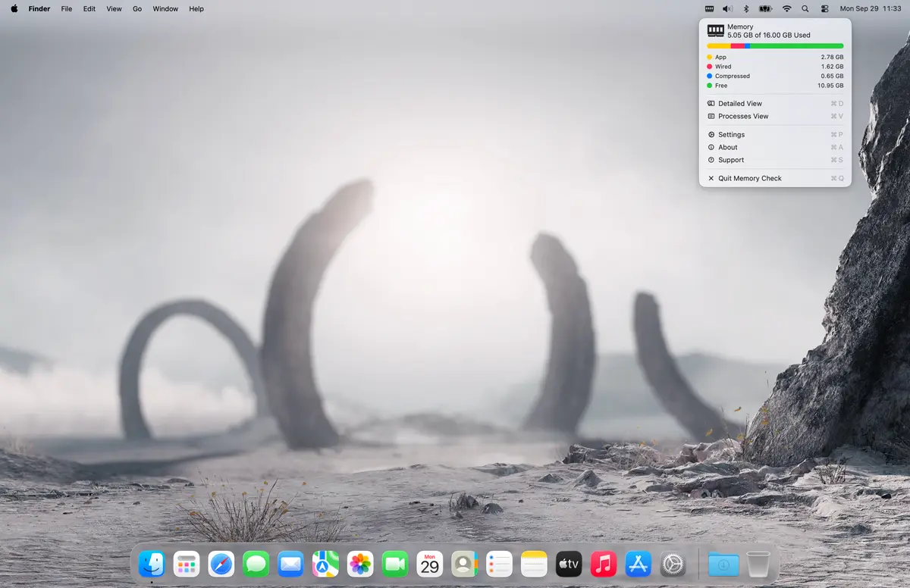This screenshot has width=910, height=588.
Task: Click the memory usage color bar
Action: [x=774, y=46]
